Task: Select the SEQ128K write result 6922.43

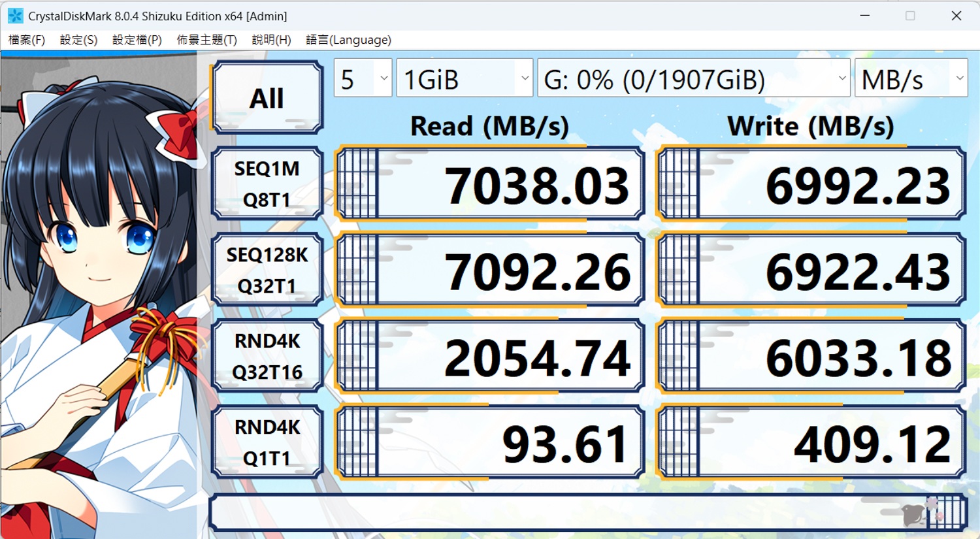Action: 811,270
